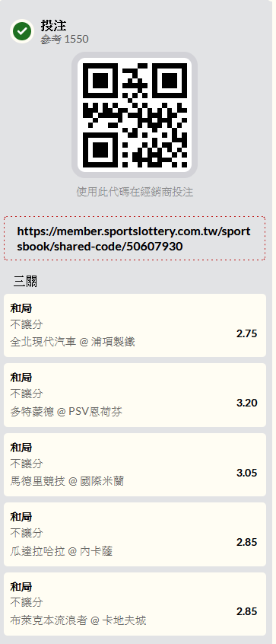The height and width of the screenshot is (644, 276).
Task: Open the sportslottery shared-code link
Action: (x=135, y=238)
